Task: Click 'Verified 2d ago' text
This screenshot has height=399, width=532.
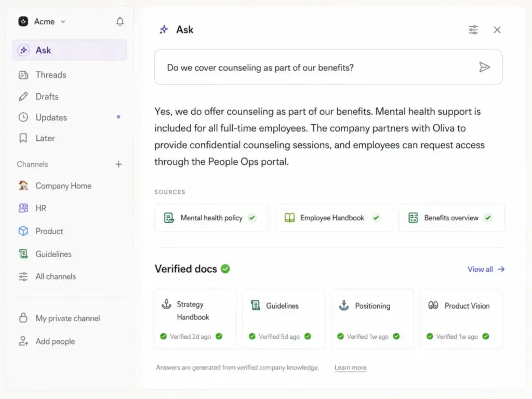Action: click(x=190, y=337)
